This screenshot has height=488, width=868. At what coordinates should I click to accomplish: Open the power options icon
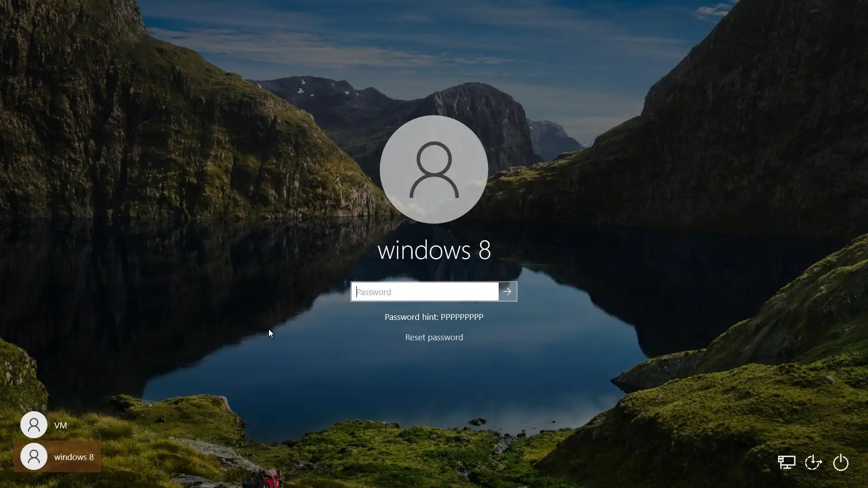coord(840,463)
